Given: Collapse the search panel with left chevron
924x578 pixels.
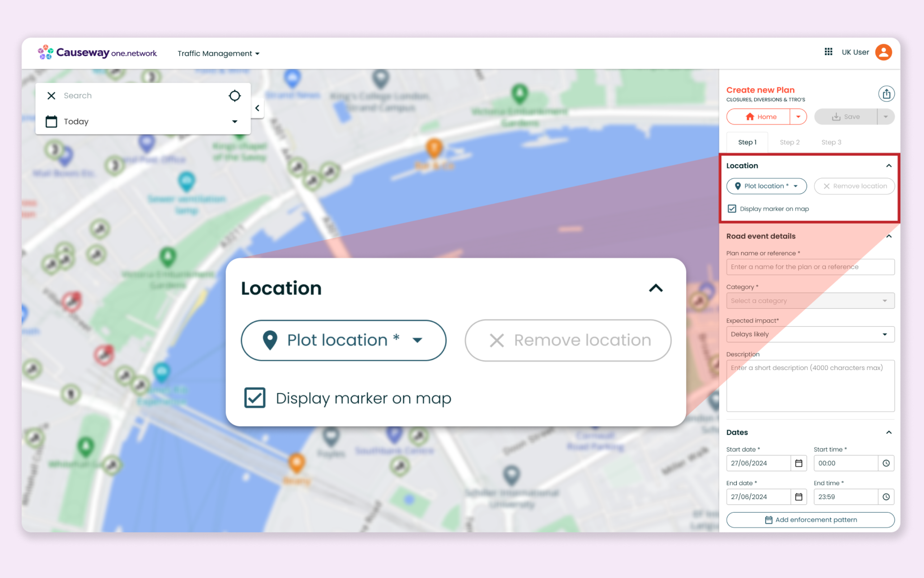Looking at the screenshot, I should (257, 108).
